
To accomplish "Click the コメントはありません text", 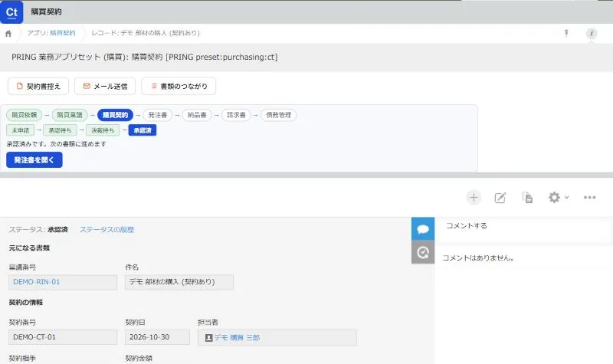I will [477, 258].
